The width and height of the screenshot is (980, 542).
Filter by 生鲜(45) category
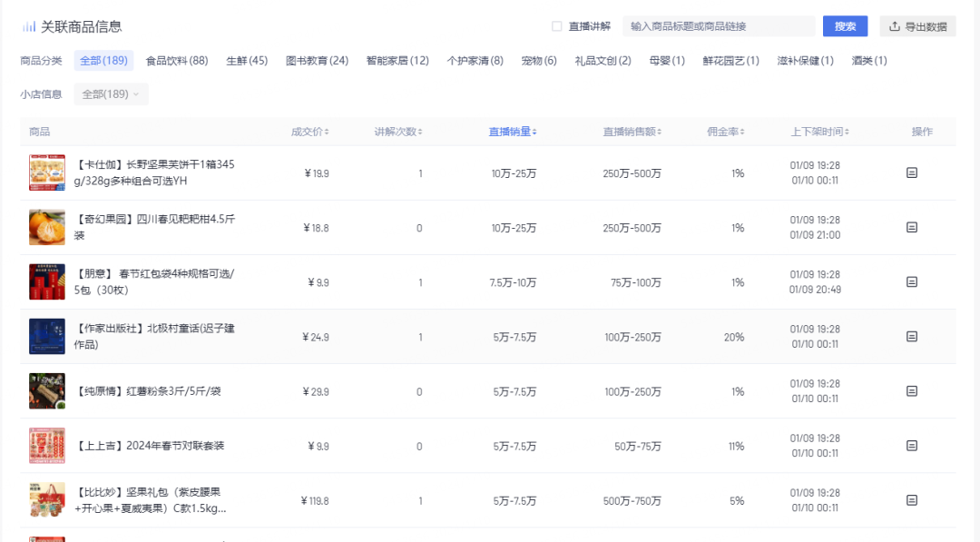[247, 61]
